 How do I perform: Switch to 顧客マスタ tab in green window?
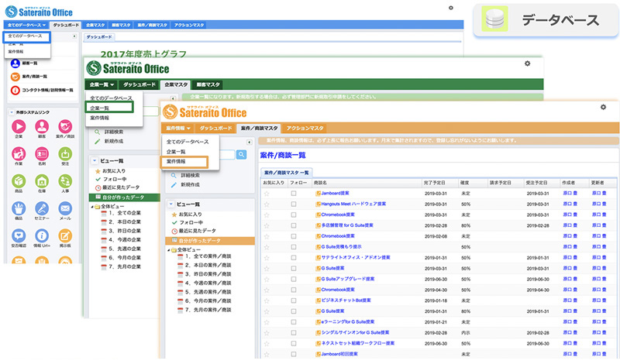pos(208,84)
